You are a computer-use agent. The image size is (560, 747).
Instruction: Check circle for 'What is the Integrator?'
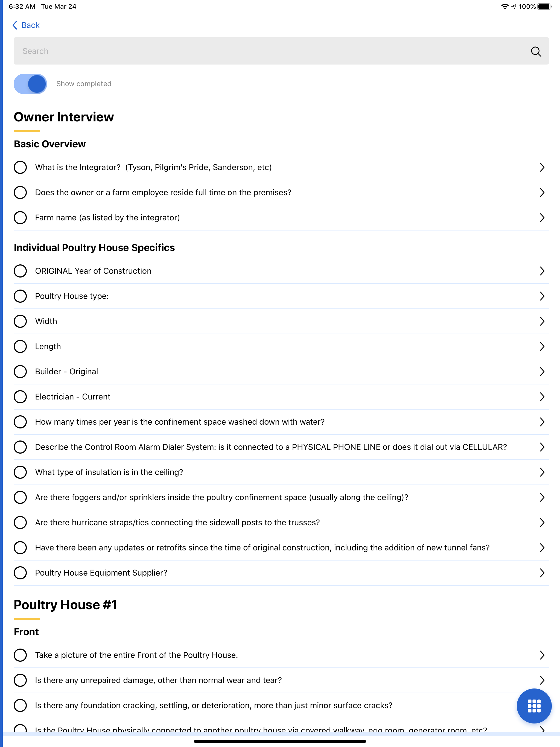(x=20, y=167)
